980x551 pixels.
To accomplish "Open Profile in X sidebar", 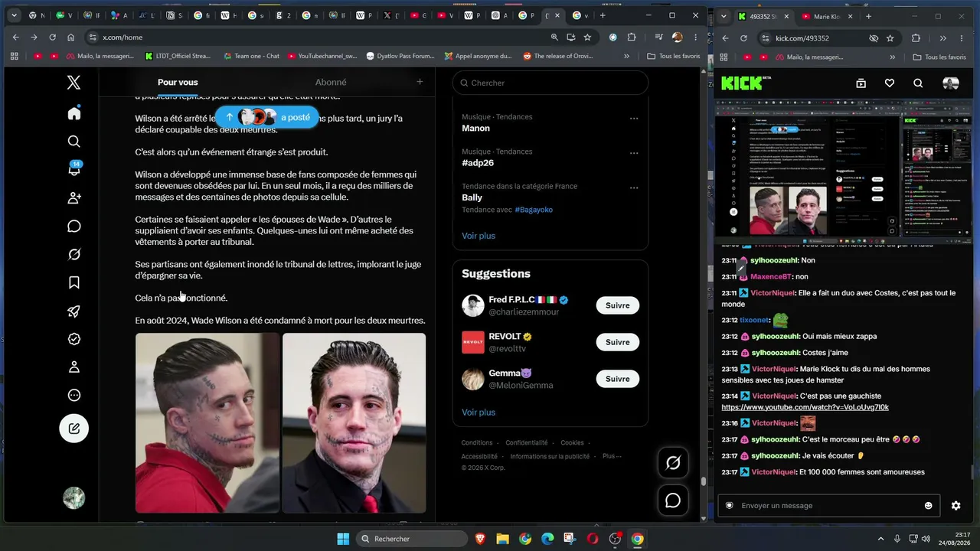I will pyautogui.click(x=74, y=367).
